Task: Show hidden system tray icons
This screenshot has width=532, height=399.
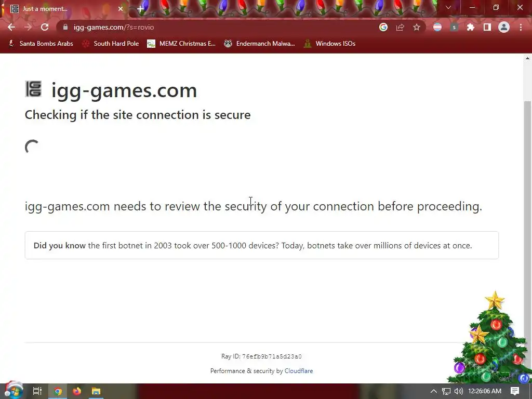Action: (x=434, y=391)
